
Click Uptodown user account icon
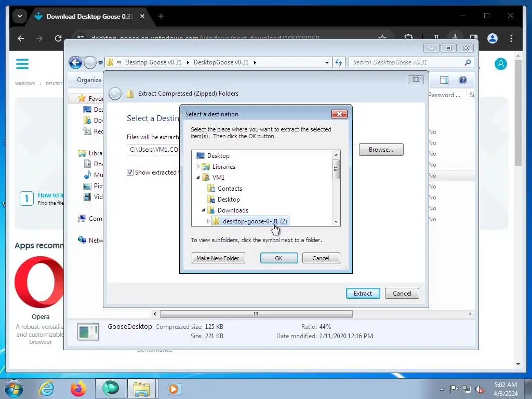coord(500,64)
